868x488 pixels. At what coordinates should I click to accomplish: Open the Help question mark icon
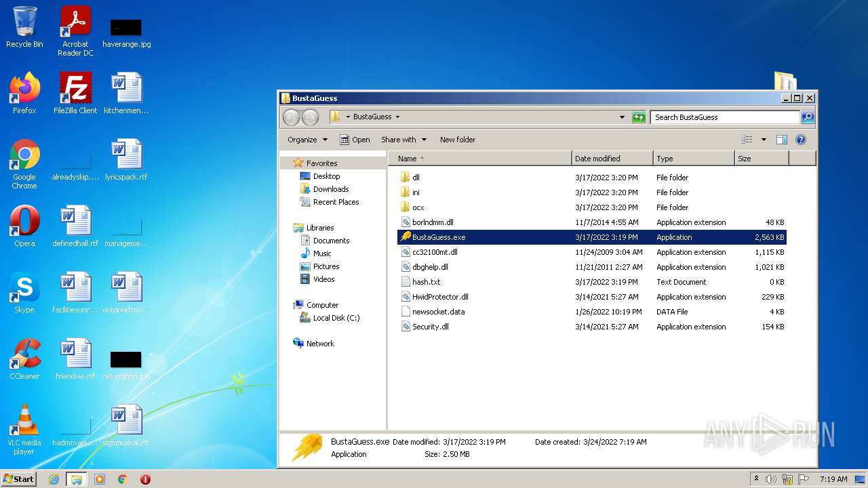(800, 140)
